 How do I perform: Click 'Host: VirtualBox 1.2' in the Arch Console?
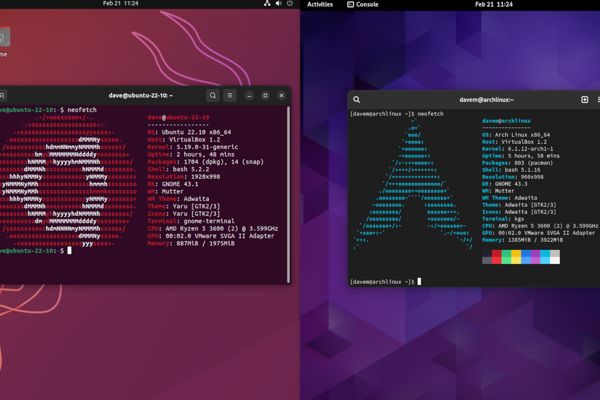tap(514, 142)
